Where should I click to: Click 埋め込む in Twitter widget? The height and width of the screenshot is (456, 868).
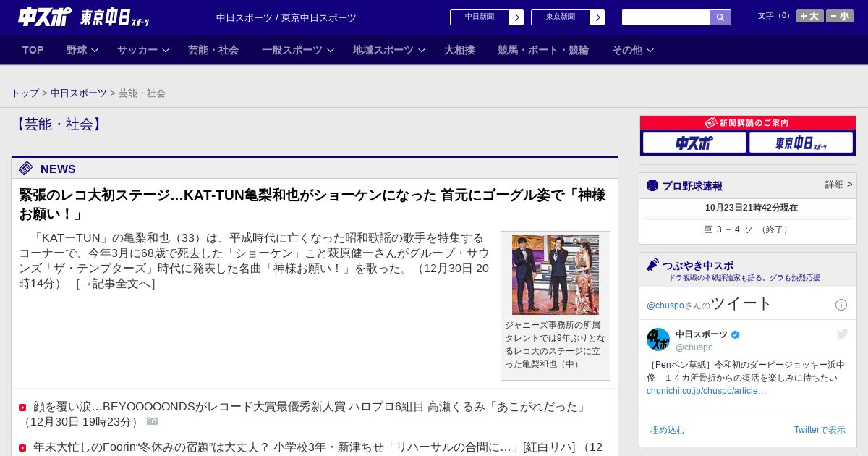(667, 430)
